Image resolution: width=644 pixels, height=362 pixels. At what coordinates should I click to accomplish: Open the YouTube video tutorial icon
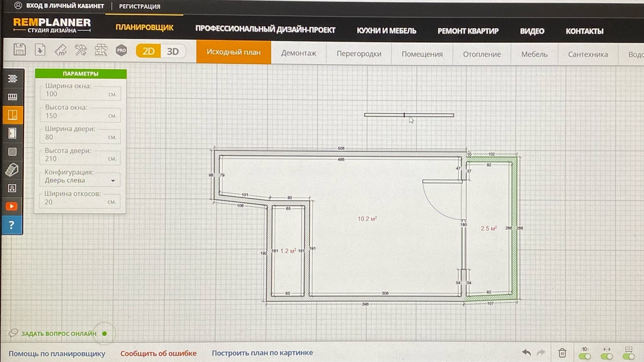tap(12, 206)
